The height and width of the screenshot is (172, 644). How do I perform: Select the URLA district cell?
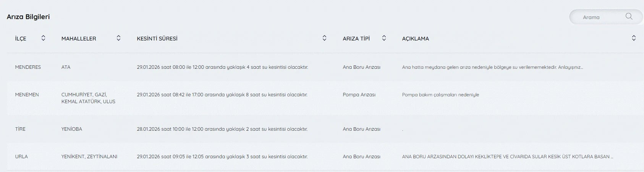[21, 157]
